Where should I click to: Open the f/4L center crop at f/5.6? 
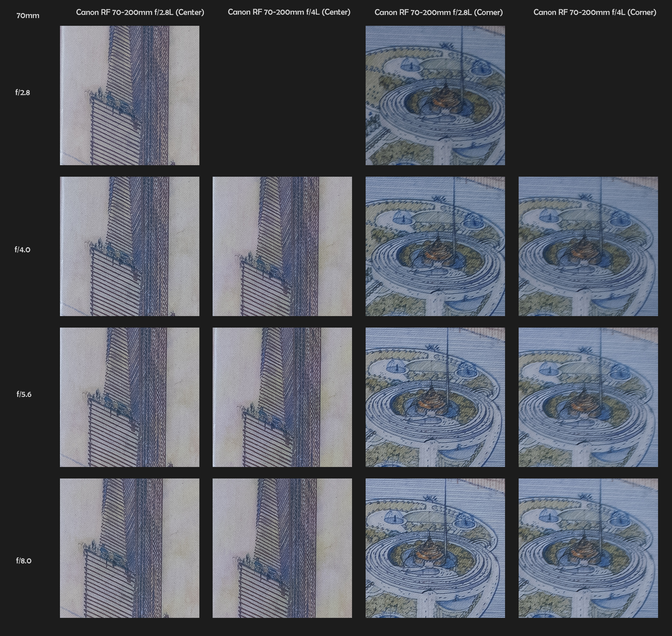(x=282, y=397)
